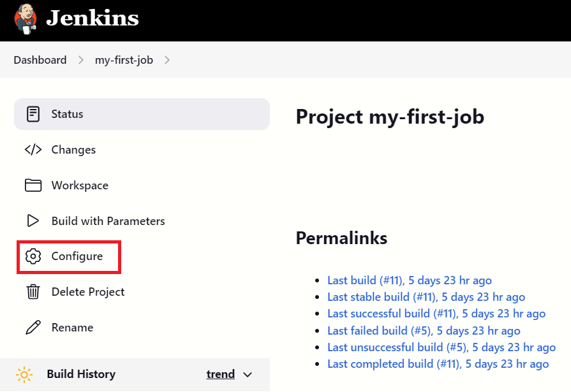Viewport: 571px width, 392px height.
Task: Click the Changes code-brackets icon
Action: point(33,150)
